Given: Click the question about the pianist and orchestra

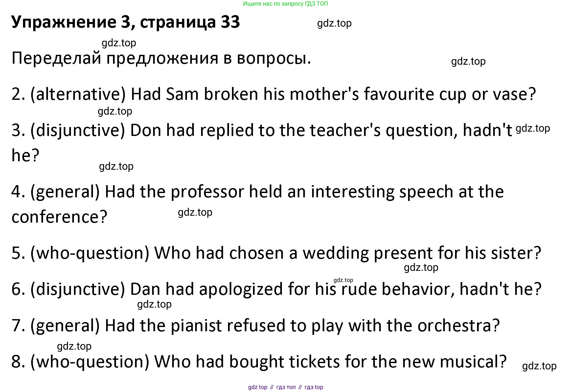Looking at the screenshot, I should 302,326.
